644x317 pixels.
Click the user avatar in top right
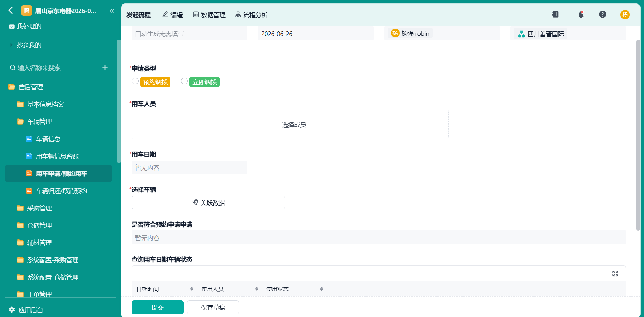(x=625, y=15)
